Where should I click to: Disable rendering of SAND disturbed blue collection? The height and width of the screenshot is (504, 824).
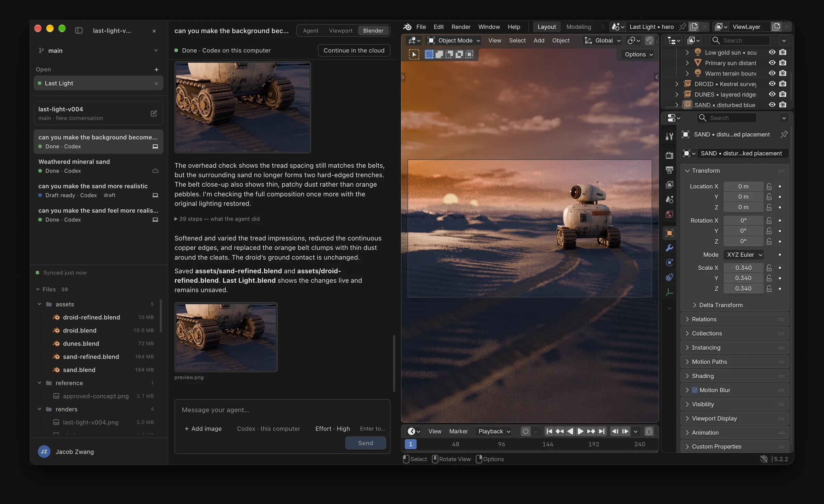coord(783,105)
